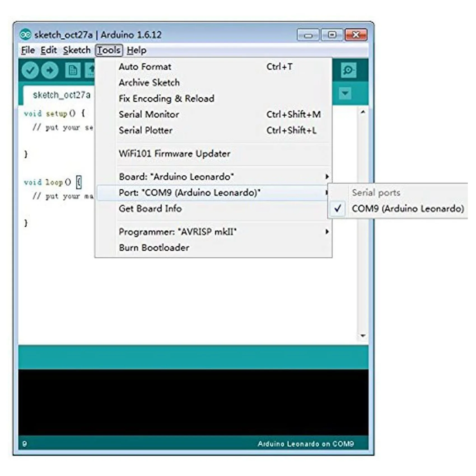Open Serial Monitor from the Tools menu
This screenshot has width=476, height=476.
[x=214, y=115]
